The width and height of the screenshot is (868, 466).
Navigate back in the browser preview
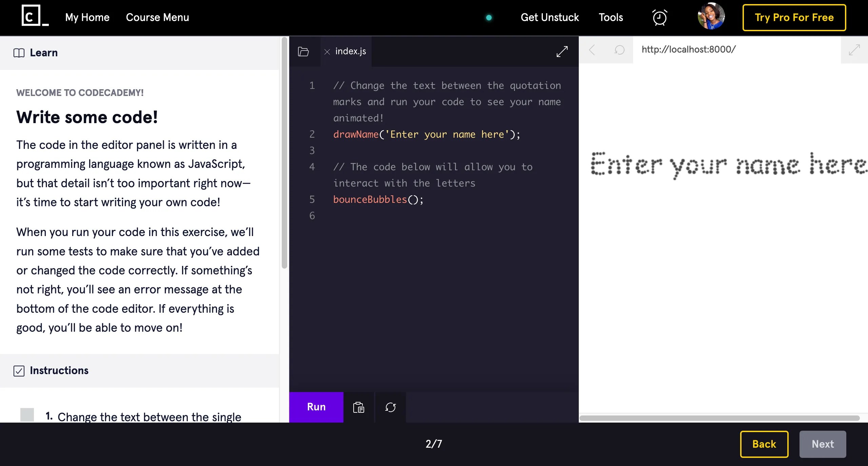[x=592, y=50]
